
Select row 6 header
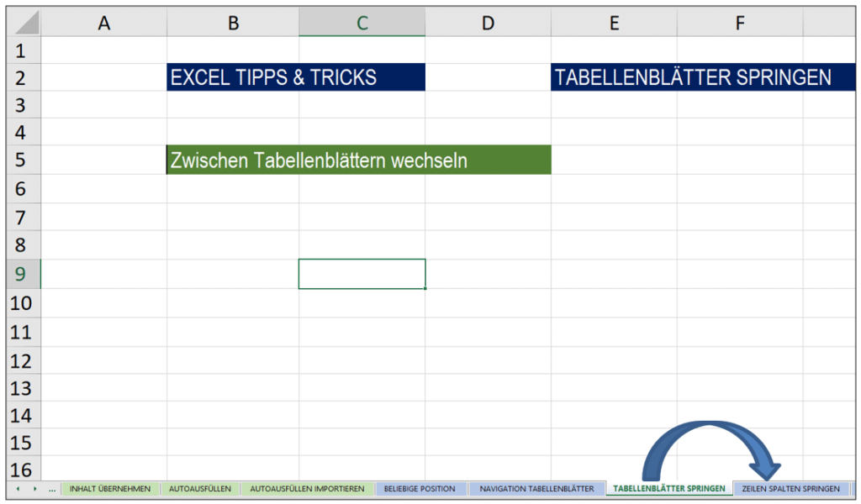click(23, 189)
